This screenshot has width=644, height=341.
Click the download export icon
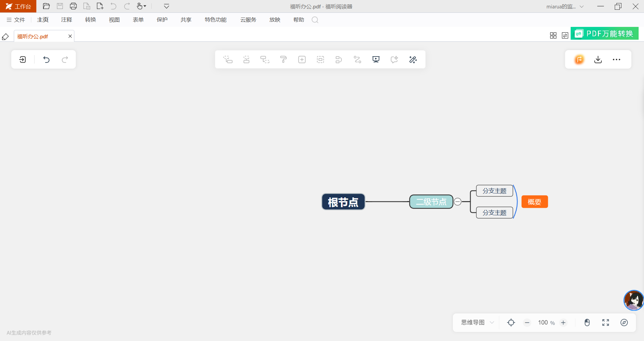coord(598,60)
